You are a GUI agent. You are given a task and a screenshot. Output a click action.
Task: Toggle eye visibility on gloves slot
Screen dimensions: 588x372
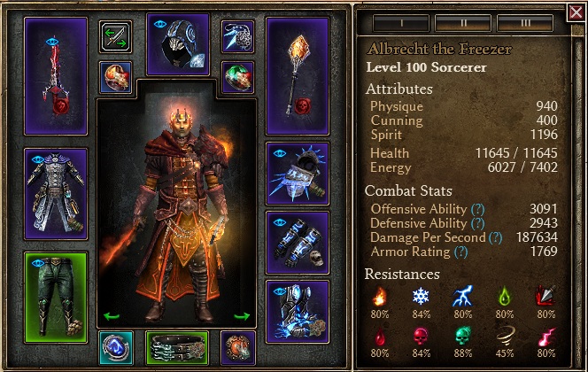tap(279, 222)
